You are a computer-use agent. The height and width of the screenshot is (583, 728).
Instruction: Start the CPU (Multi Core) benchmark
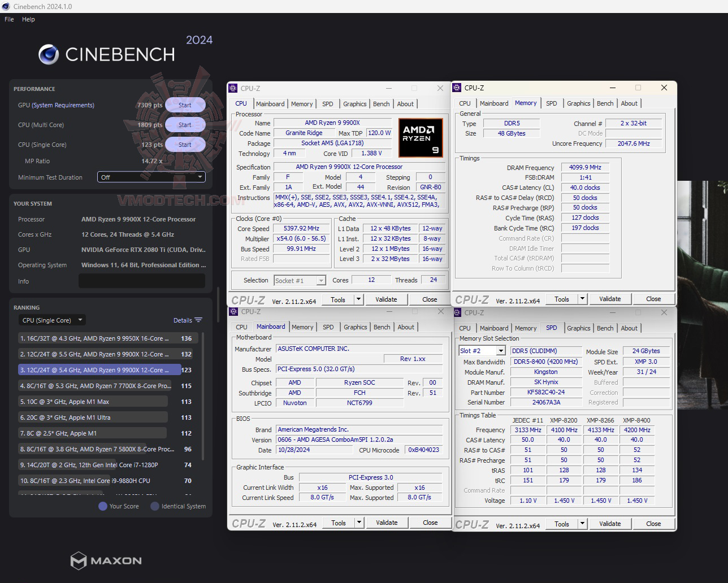pos(185,125)
